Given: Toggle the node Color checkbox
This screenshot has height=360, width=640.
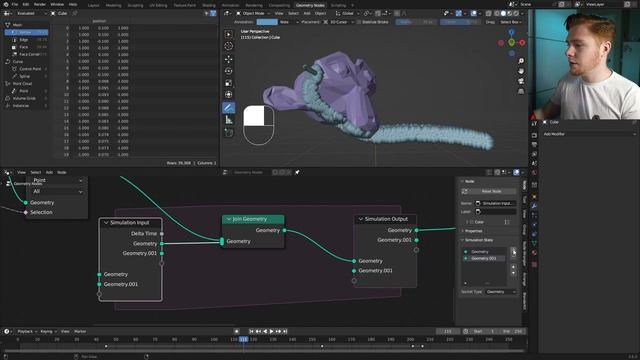Looking at the screenshot, I should (x=471, y=222).
